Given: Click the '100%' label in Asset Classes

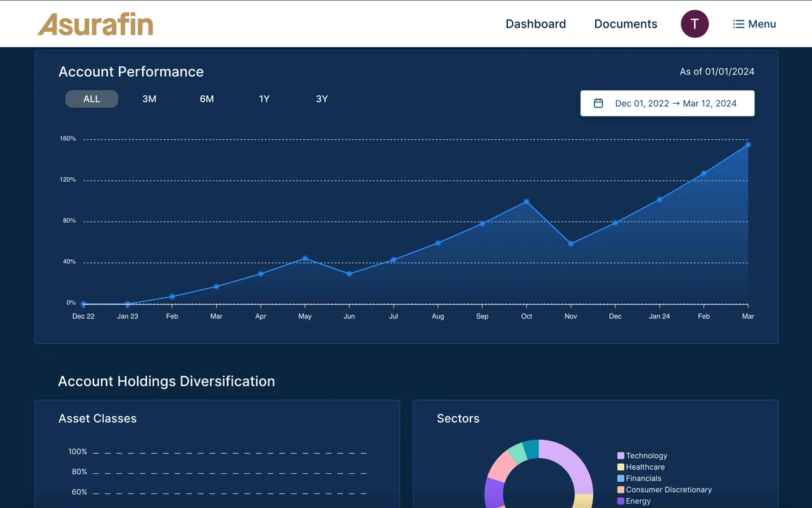Looking at the screenshot, I should (78, 451).
